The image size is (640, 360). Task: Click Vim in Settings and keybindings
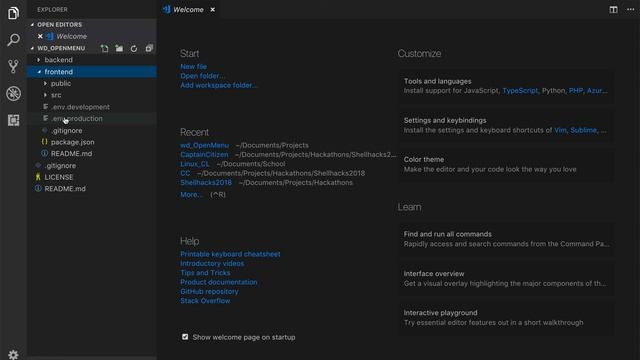[560, 130]
